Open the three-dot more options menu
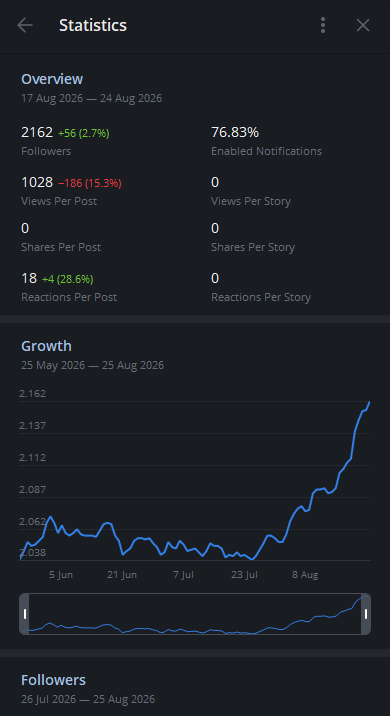This screenshot has width=390, height=716. [x=323, y=25]
